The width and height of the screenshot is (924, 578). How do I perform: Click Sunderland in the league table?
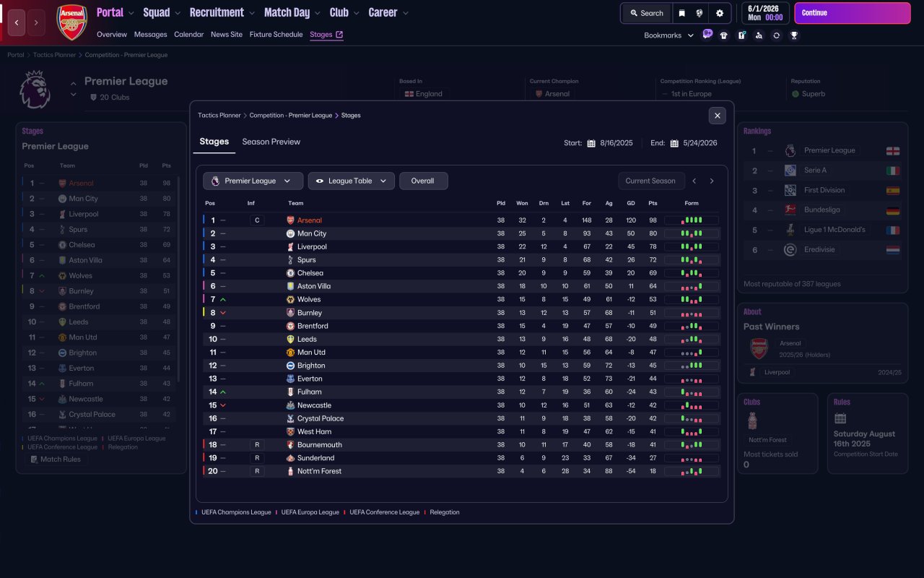pos(315,458)
